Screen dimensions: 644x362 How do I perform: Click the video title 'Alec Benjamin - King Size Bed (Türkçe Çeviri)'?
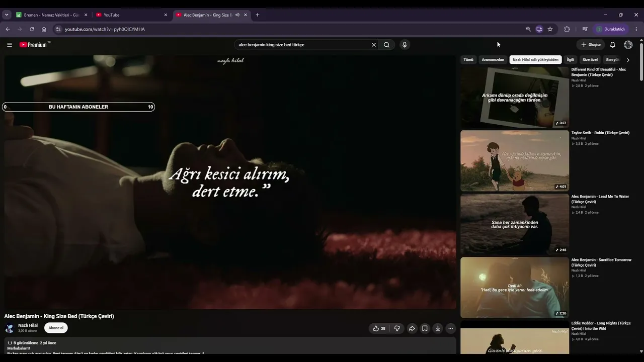[59, 316]
